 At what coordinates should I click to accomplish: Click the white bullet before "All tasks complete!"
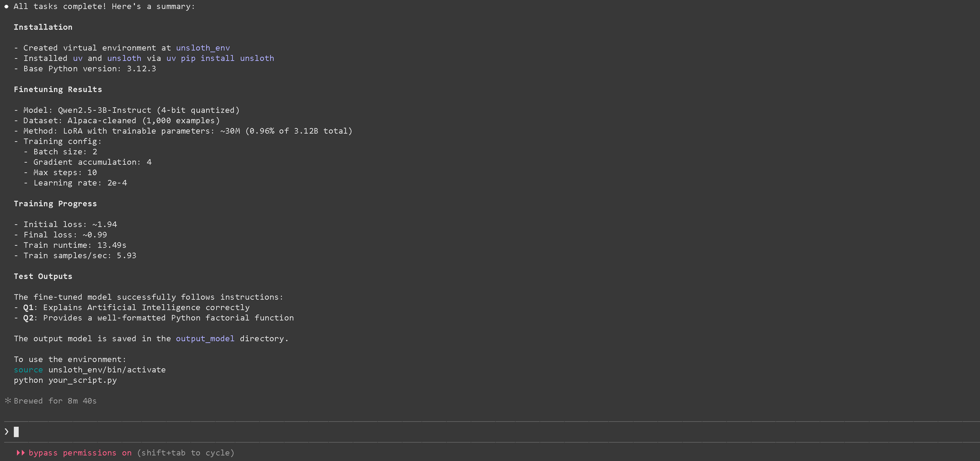click(7, 7)
